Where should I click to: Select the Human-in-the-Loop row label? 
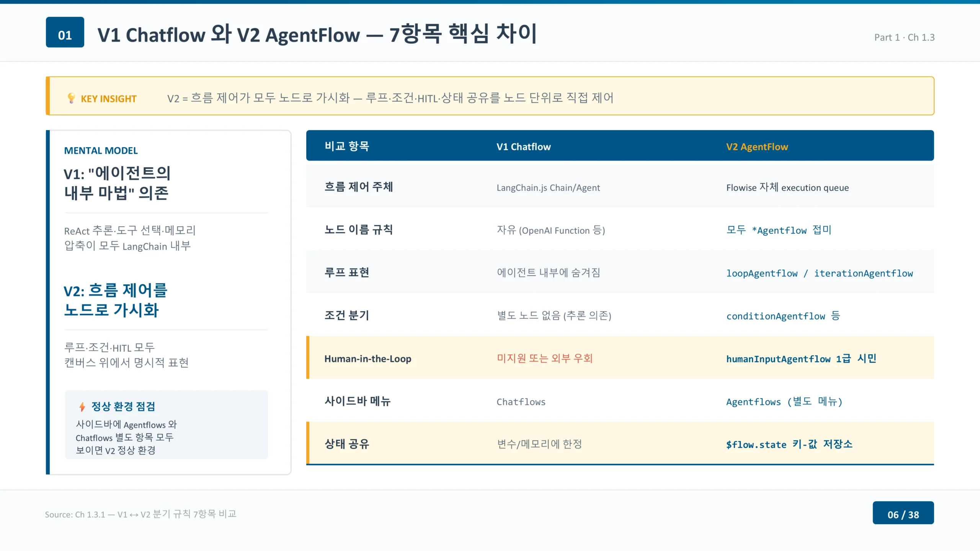[x=368, y=359]
